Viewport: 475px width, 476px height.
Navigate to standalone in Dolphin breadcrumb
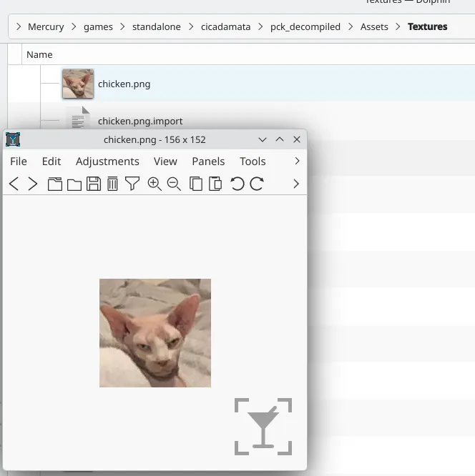point(157,26)
